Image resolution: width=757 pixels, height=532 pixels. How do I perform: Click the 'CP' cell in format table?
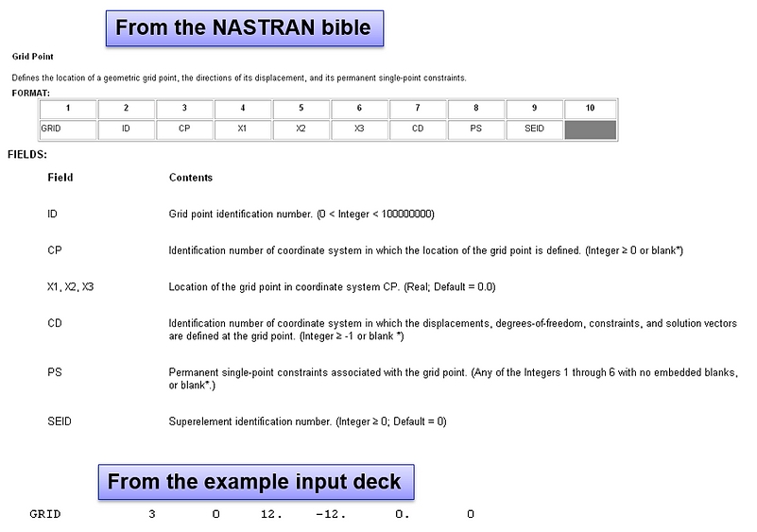[184, 129]
